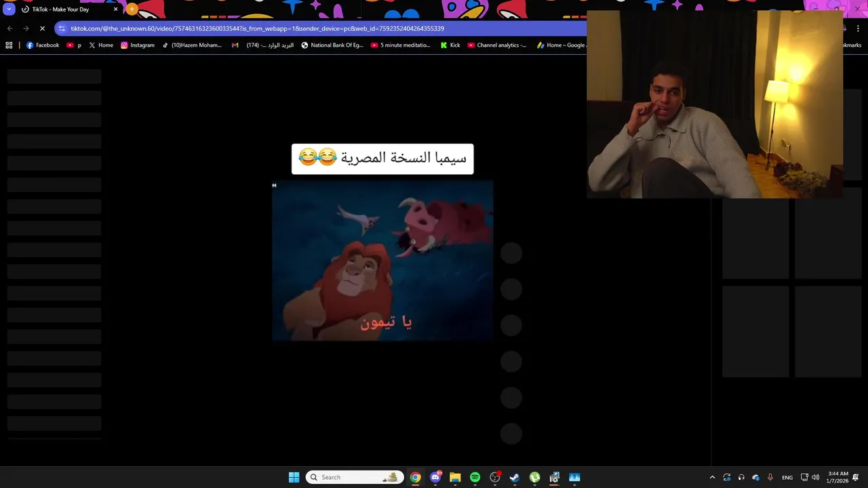Open File Explorer from the taskbar
Viewport: 868px width, 488px height.
click(455, 477)
